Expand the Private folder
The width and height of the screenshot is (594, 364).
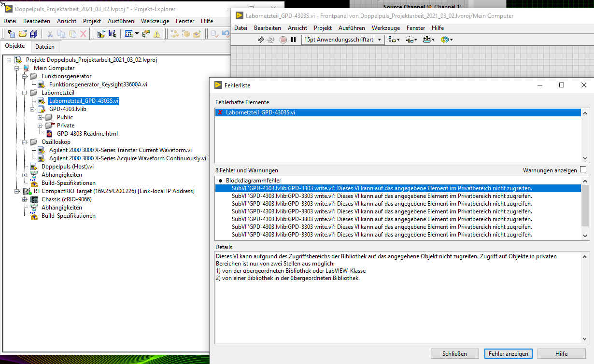tap(40, 126)
